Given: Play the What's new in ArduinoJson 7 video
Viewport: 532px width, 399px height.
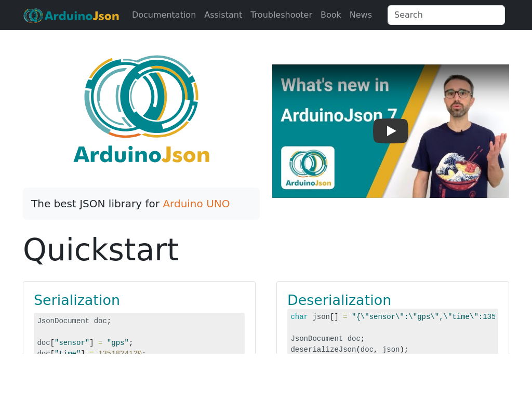Looking at the screenshot, I should coord(391,131).
